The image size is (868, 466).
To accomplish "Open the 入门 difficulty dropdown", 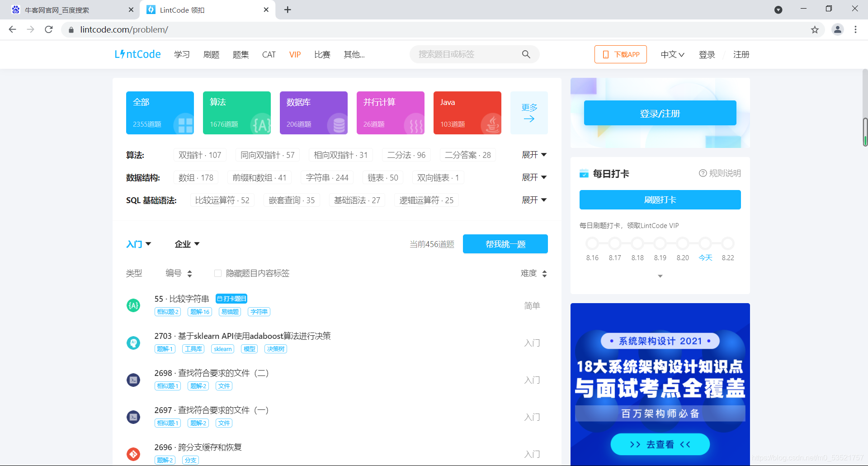I will (138, 244).
